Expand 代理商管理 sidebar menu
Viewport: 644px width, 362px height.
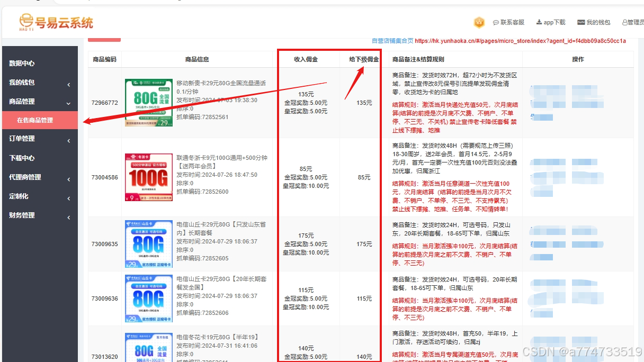pyautogui.click(x=40, y=177)
